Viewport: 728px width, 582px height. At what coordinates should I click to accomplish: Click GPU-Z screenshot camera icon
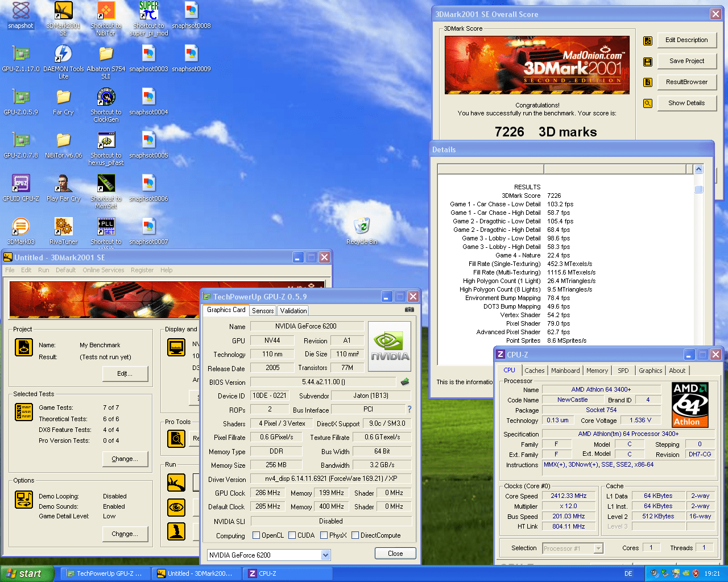pyautogui.click(x=409, y=310)
